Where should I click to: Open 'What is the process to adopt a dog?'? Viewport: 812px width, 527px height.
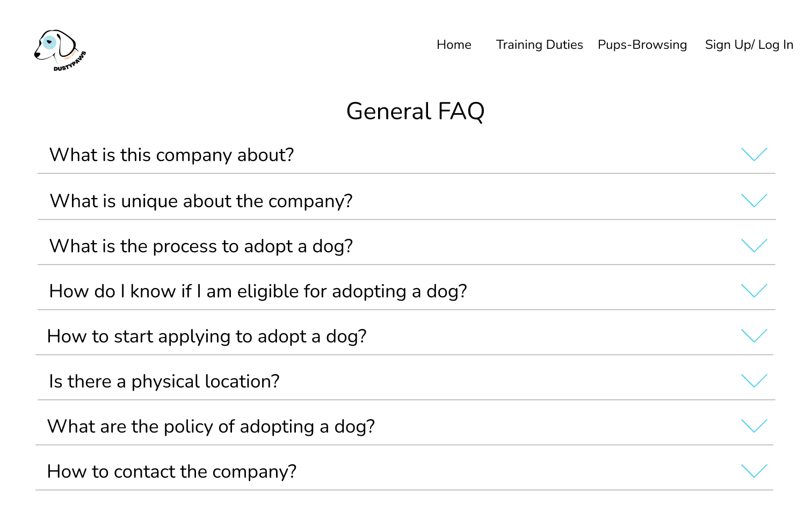point(201,246)
